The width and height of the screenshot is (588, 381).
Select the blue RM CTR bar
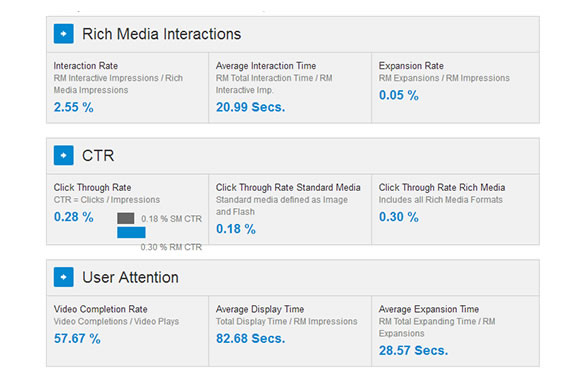pyautogui.click(x=131, y=232)
